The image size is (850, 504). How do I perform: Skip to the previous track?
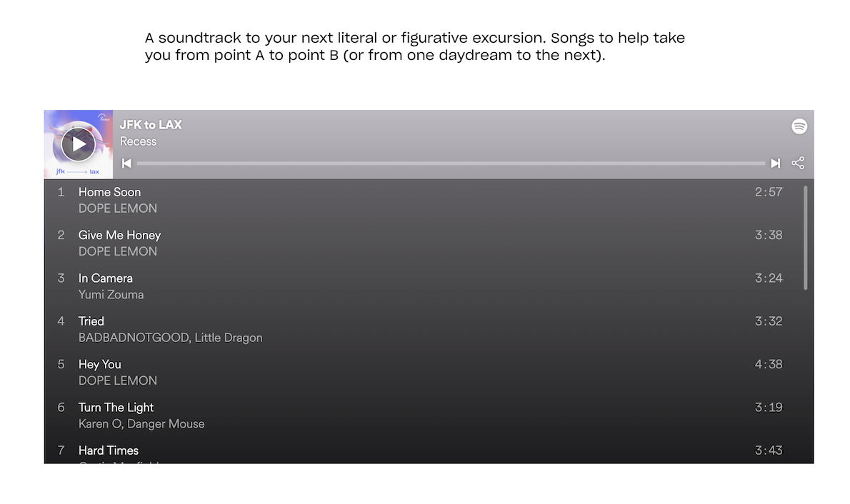coord(126,163)
